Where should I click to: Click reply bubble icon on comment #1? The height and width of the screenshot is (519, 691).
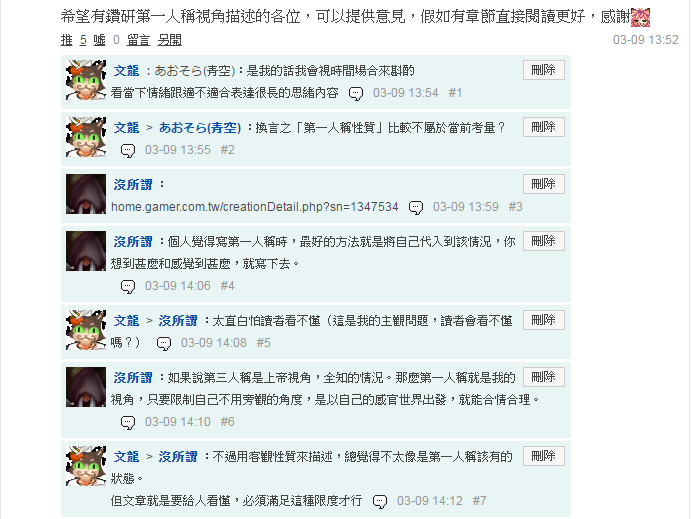(356, 93)
